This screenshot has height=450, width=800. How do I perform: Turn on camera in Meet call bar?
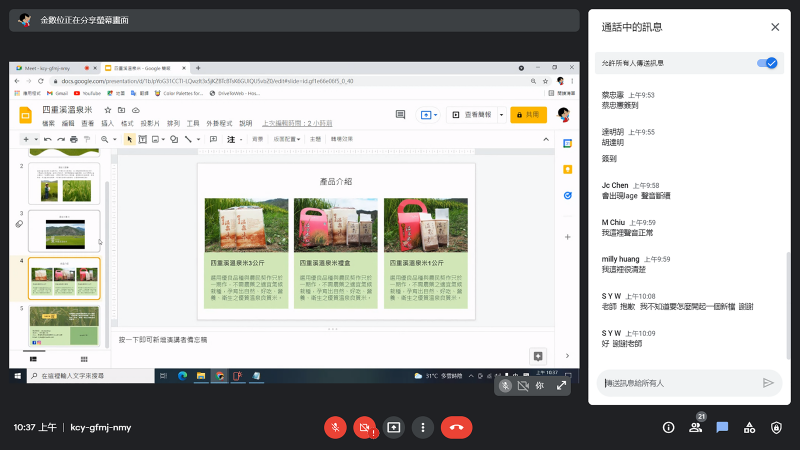tap(364, 428)
